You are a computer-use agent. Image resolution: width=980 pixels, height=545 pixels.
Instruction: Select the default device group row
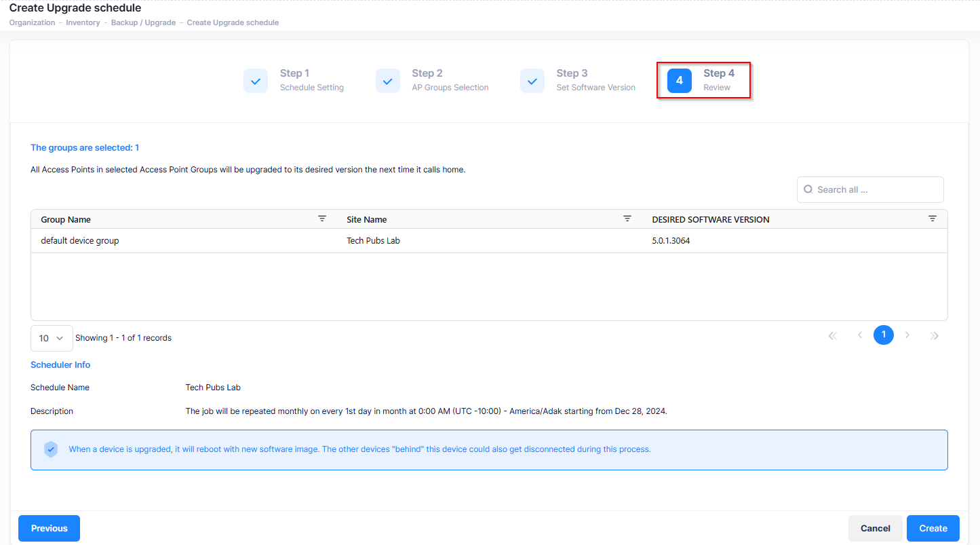click(x=80, y=241)
